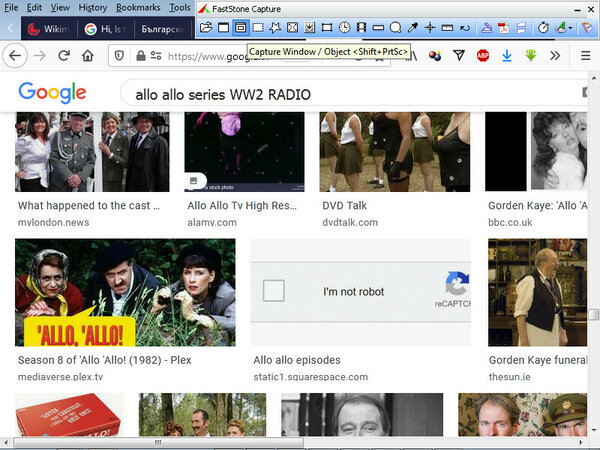
Task: Switch to the Wikimedia browser tab
Action: (49, 29)
